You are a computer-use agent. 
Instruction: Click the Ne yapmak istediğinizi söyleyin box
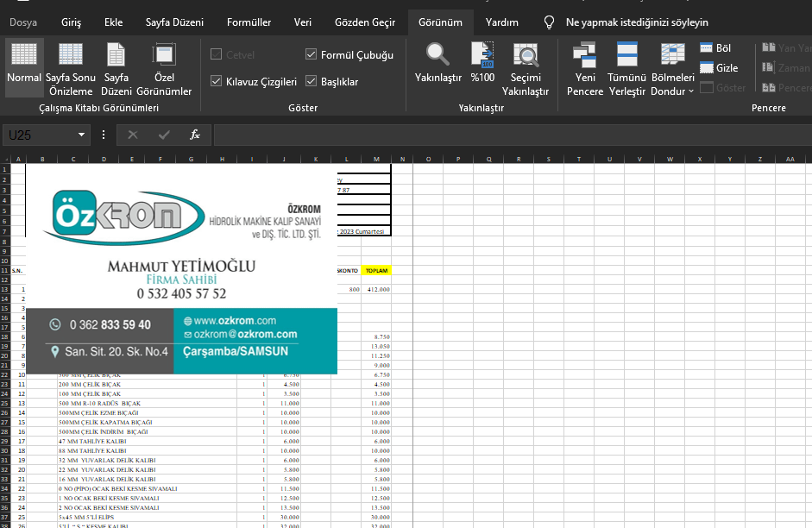tap(637, 22)
